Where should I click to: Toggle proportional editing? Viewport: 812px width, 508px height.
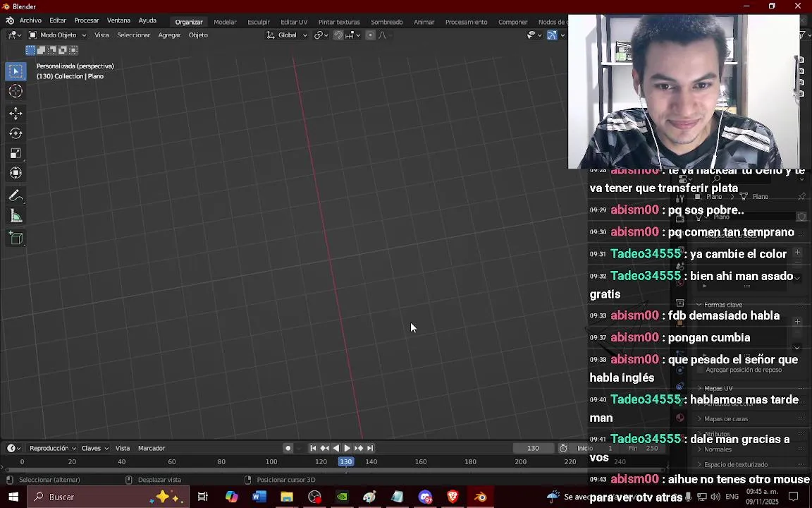pyautogui.click(x=370, y=35)
